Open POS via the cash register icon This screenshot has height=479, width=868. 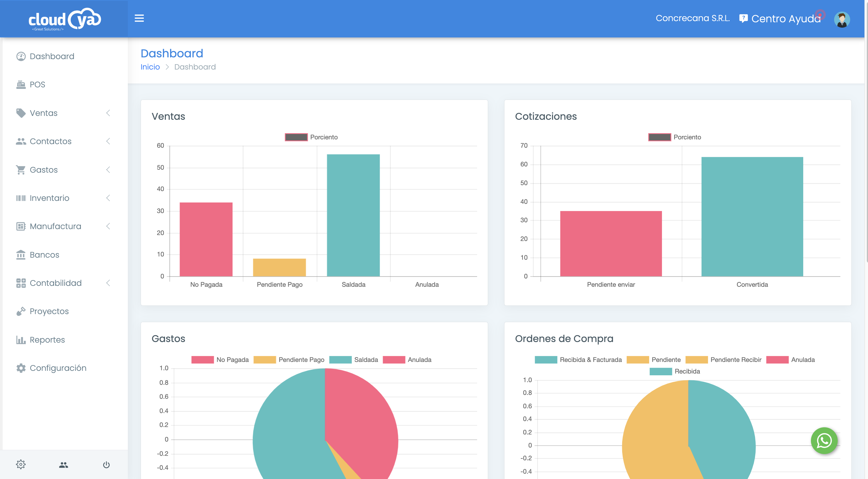click(21, 85)
